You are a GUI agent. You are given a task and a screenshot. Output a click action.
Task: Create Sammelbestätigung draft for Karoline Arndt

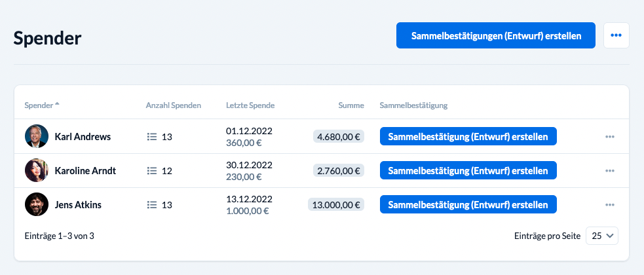[468, 170]
